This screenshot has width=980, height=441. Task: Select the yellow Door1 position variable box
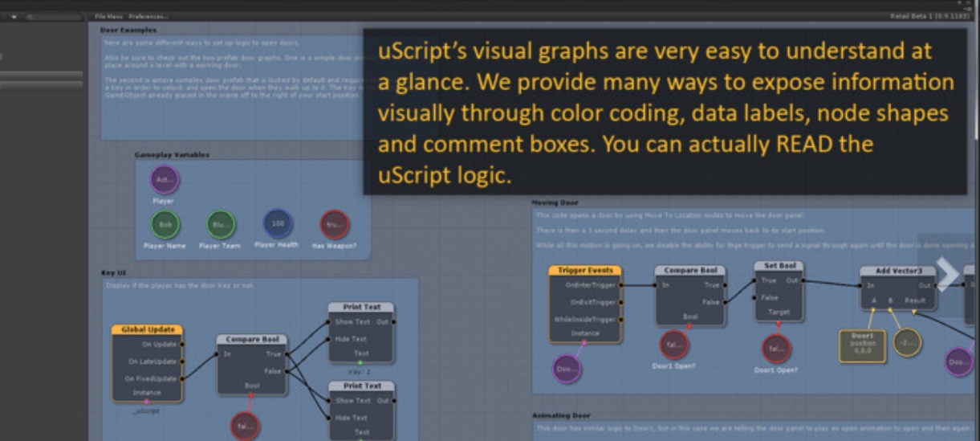tap(861, 345)
